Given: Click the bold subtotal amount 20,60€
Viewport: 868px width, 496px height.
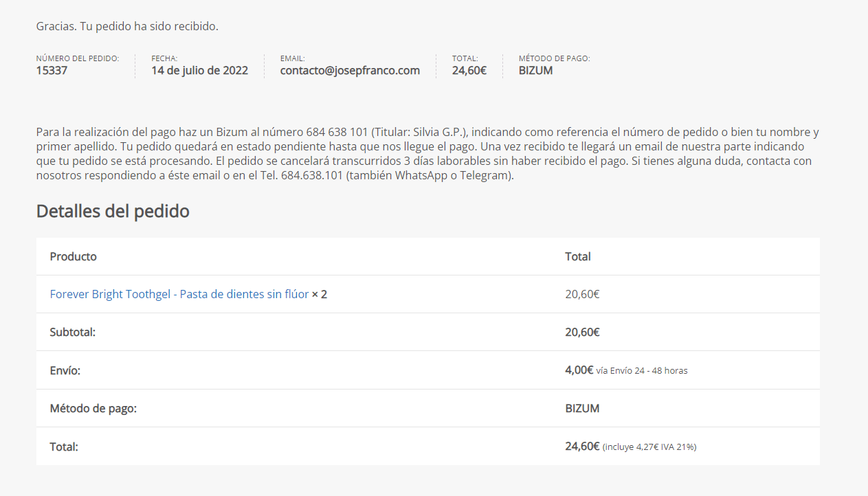Looking at the screenshot, I should point(583,332).
